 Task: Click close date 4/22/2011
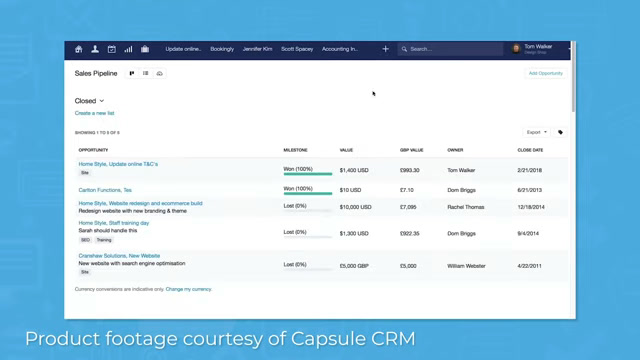pos(529,266)
